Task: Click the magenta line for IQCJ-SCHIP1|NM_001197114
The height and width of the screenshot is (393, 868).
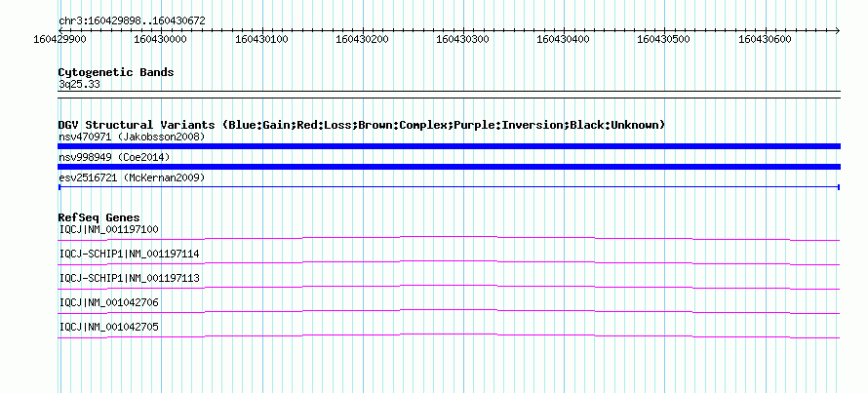Action: 449,263
